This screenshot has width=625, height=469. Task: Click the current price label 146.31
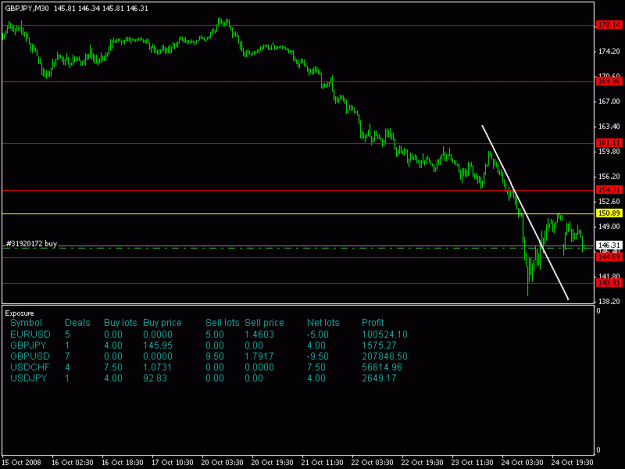[609, 245]
